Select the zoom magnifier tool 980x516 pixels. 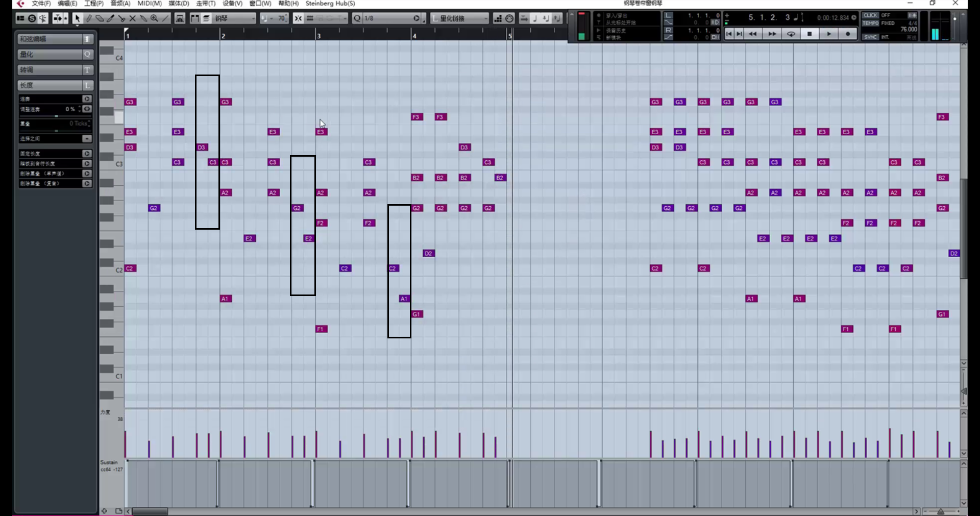click(154, 18)
